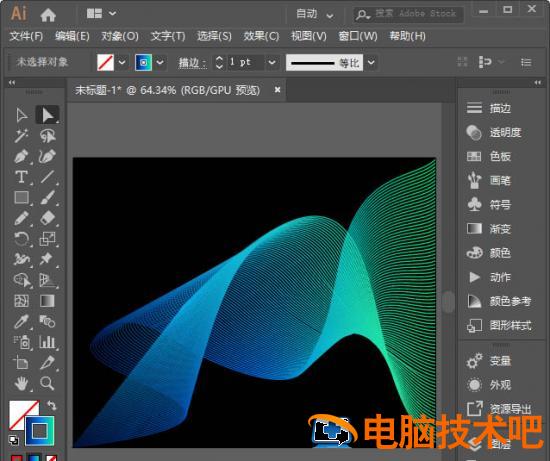Open the stroke color dropdown arrow

160,62
